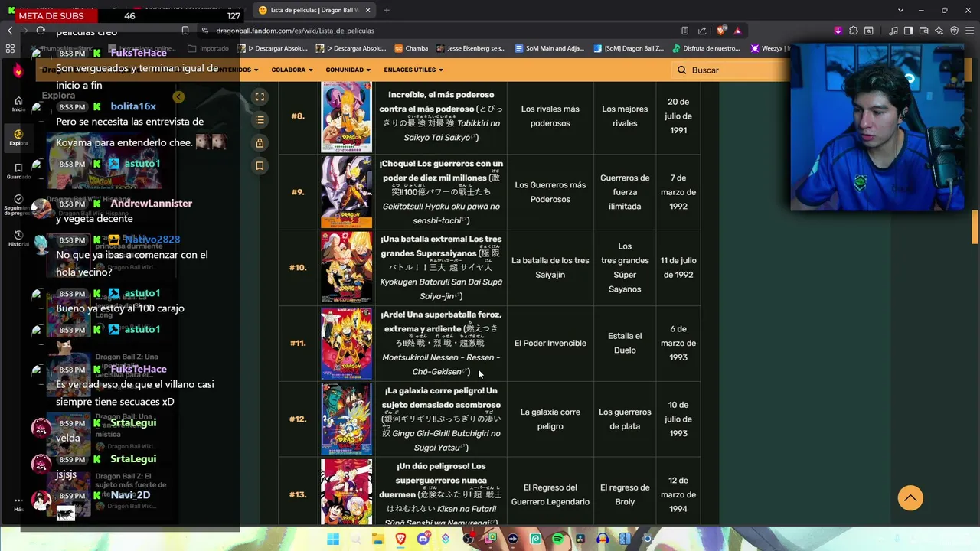Click the orange scroll-to-top arrow button

(x=910, y=498)
